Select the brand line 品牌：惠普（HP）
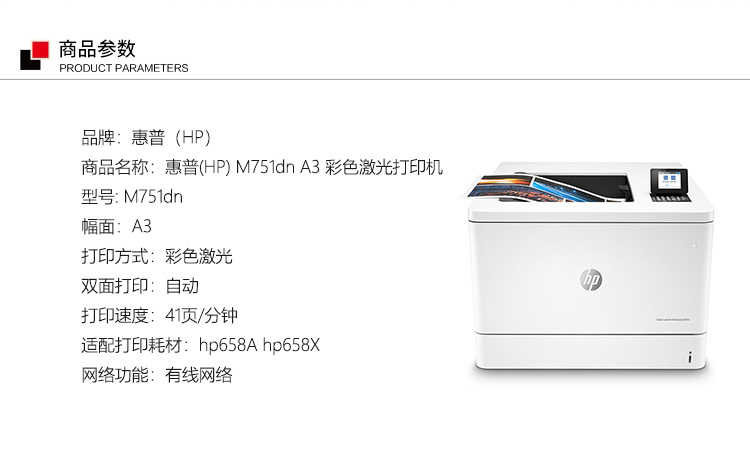The width and height of the screenshot is (750, 449). tap(146, 138)
